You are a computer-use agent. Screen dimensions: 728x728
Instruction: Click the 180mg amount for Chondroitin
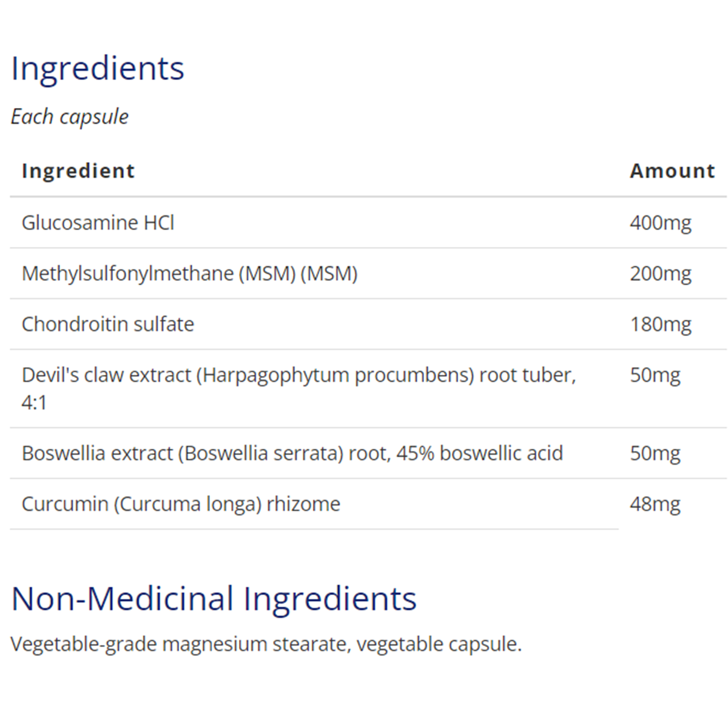[x=660, y=324]
